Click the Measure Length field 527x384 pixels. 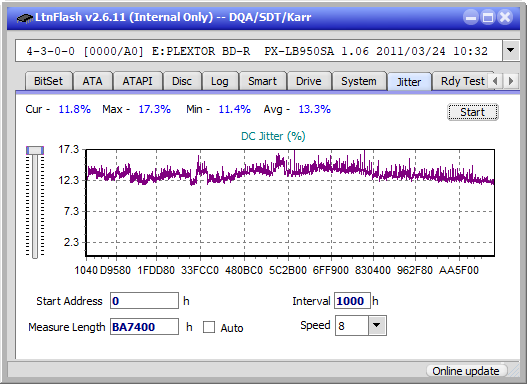[x=145, y=327]
